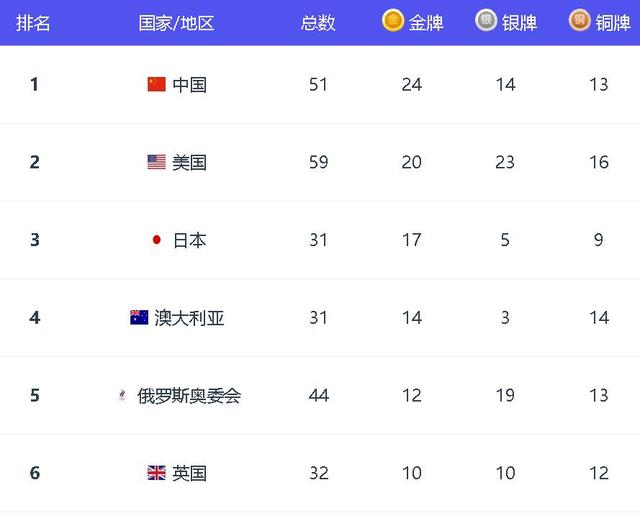Open the 俄罗斯奥委会 team link

[x=189, y=395]
